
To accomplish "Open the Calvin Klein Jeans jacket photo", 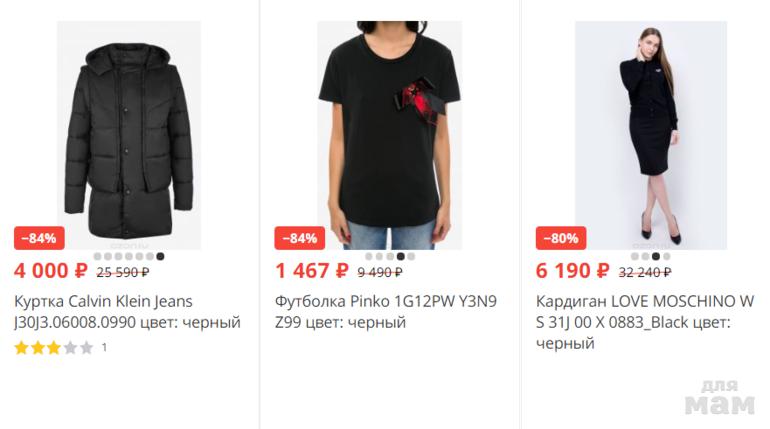I will pos(129,135).
